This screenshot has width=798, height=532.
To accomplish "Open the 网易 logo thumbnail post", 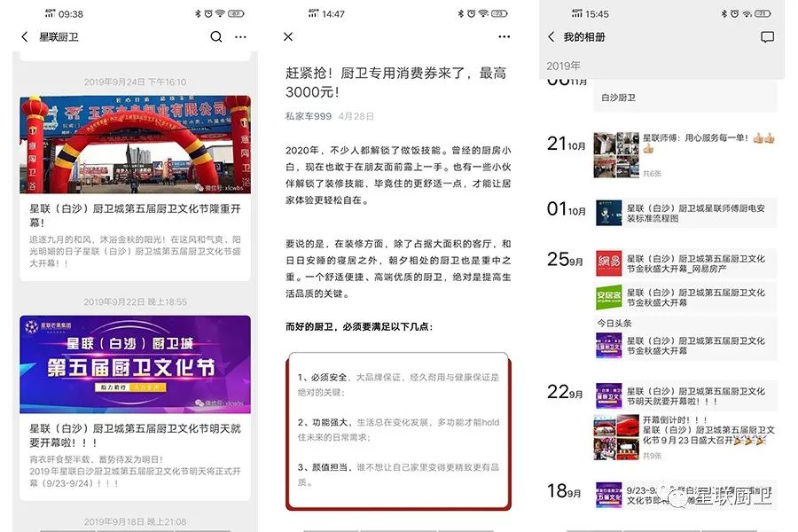I will 608,263.
